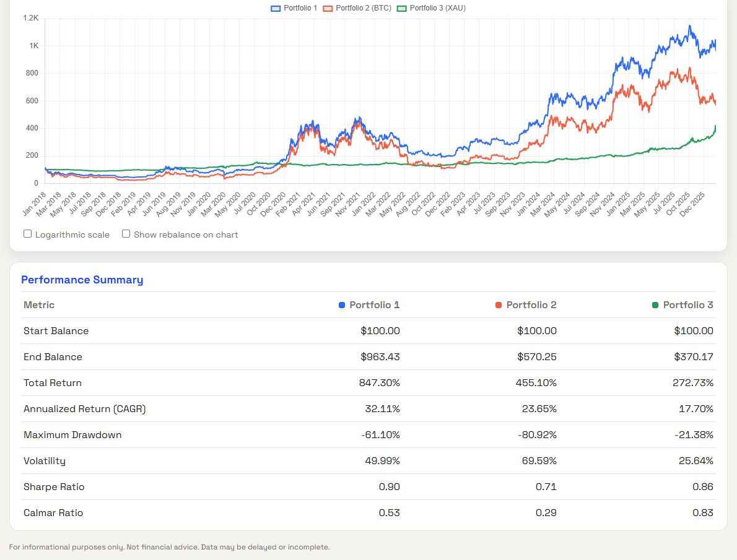
Task: Click the 0.90 Sharpe ratio value
Action: tap(390, 487)
